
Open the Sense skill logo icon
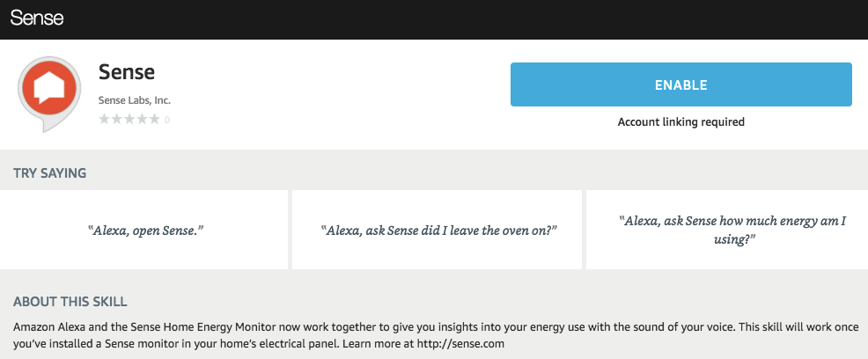pos(49,93)
